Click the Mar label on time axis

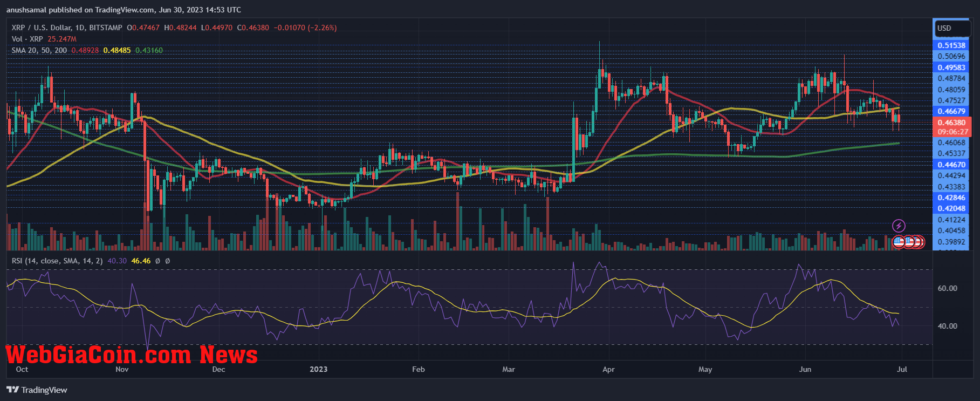509,369
